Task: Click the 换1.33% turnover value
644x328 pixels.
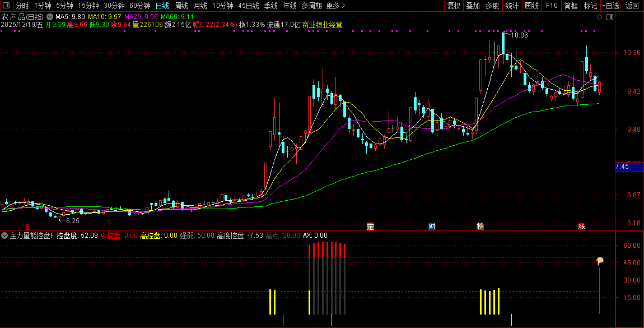Action: (252, 25)
